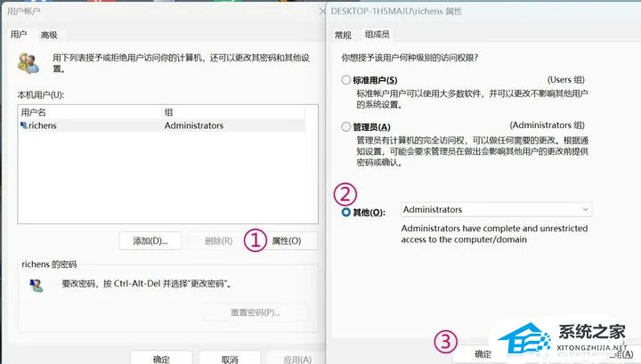
Task: Open the 常规 tab in richens properties
Action: 343,35
